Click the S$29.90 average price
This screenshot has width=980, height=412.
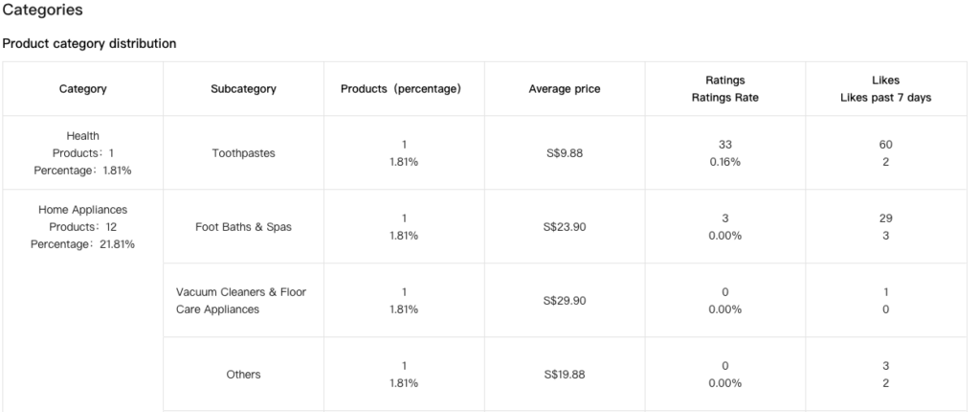point(564,301)
